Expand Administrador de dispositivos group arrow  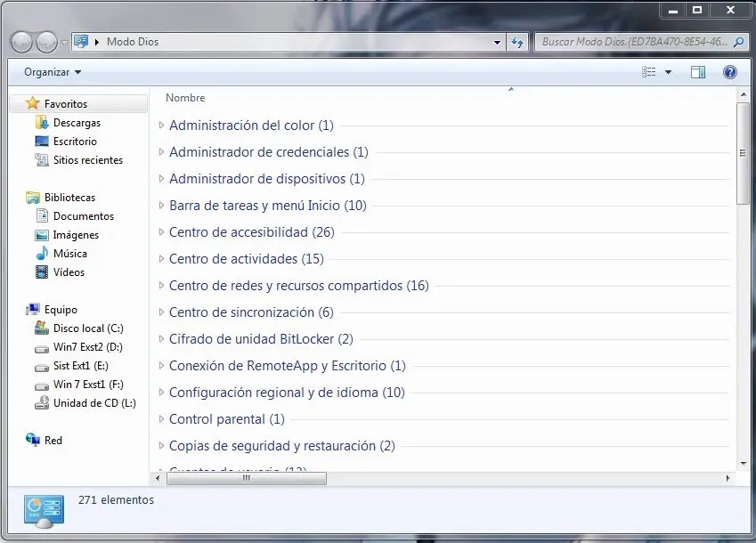pyautogui.click(x=161, y=179)
